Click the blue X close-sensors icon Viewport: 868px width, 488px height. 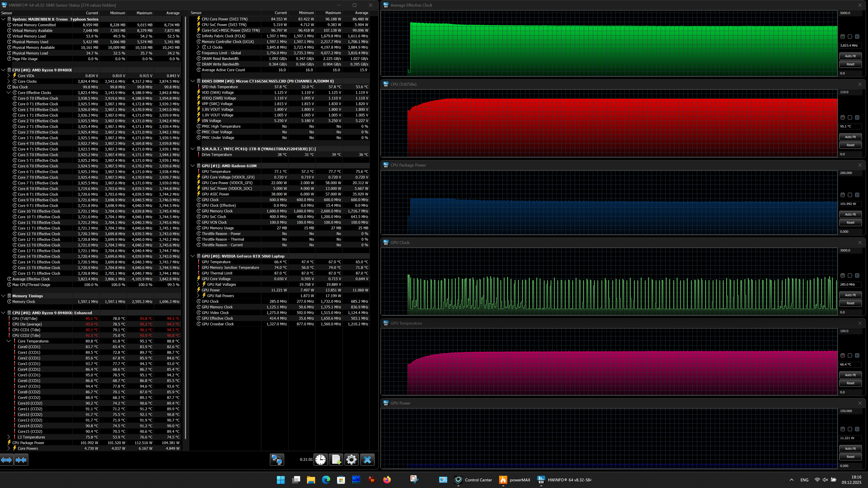click(367, 460)
